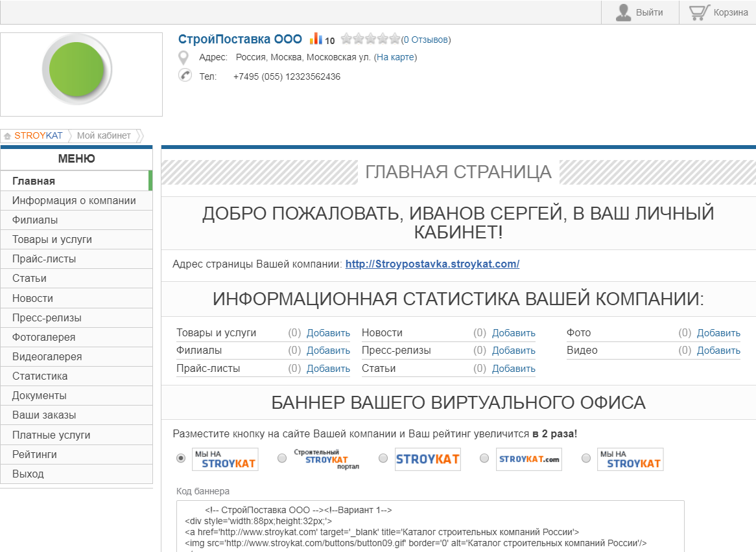The width and height of the screenshot is (756, 552).
Task: Click inside the banner code text area
Action: [430, 525]
